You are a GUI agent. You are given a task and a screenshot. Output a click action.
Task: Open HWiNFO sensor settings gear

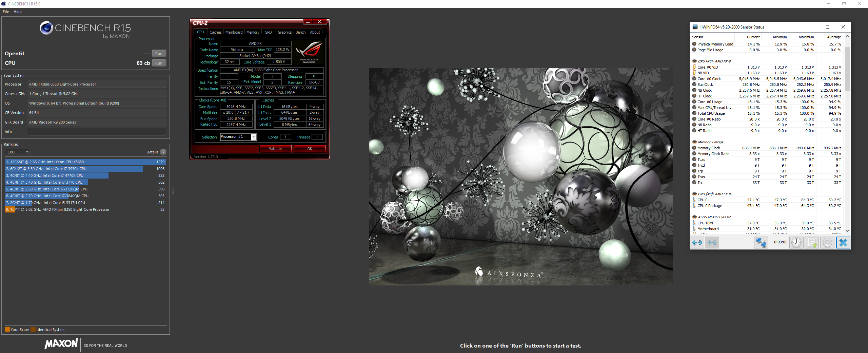pyautogui.click(x=827, y=242)
